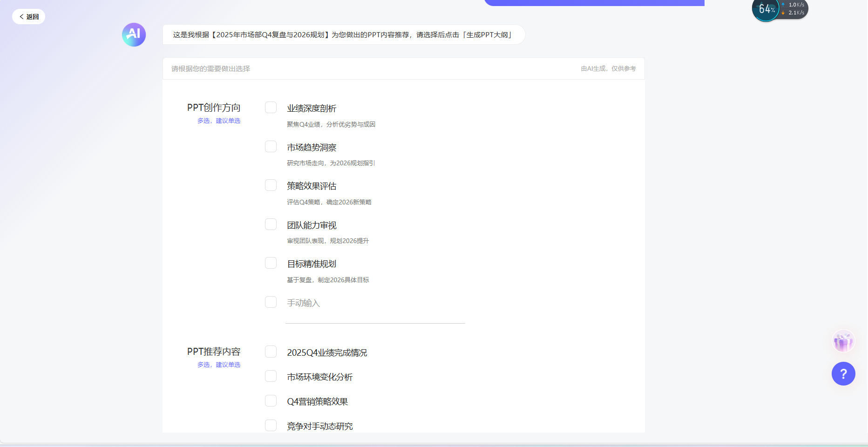Open the purple gift box icon

843,342
